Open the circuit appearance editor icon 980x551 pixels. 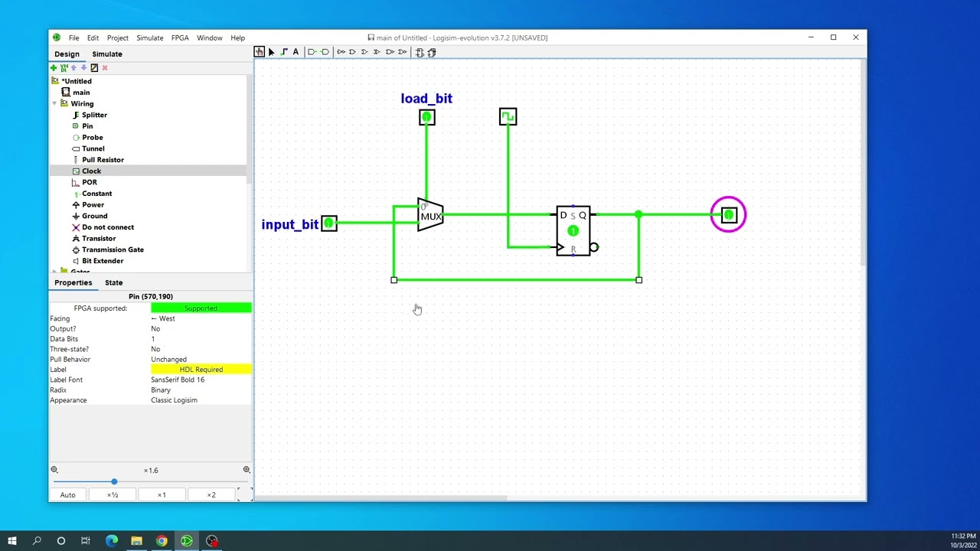pyautogui.click(x=94, y=68)
